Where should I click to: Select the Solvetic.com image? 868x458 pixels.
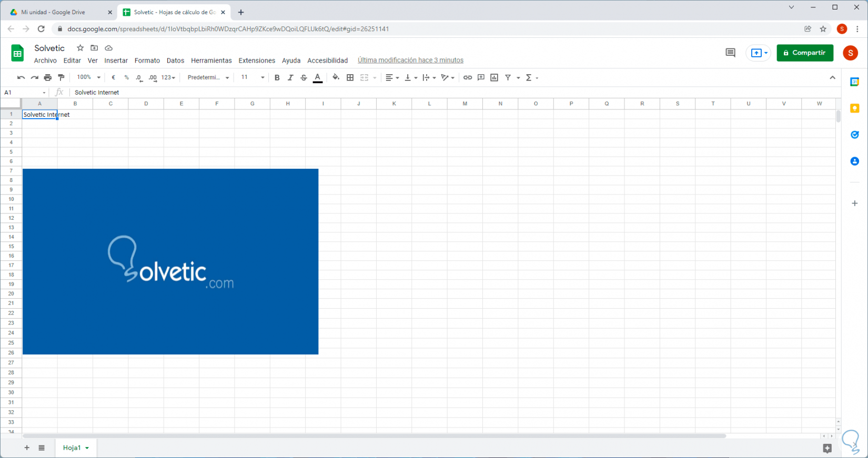170,261
